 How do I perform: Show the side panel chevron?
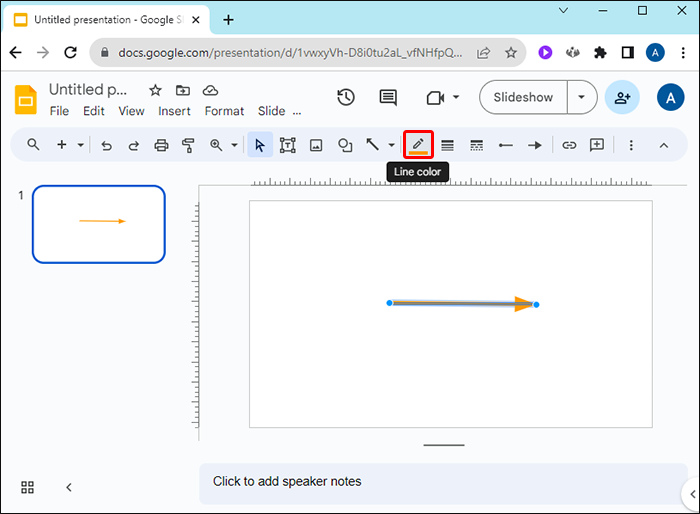click(692, 494)
